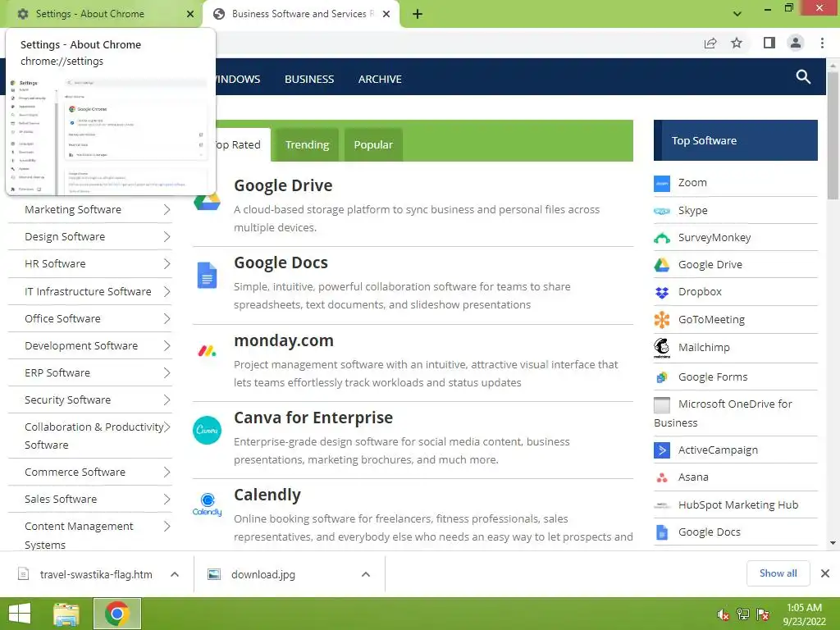Image resolution: width=840 pixels, height=630 pixels.
Task: Open options arrow for download.jpg
Action: [366, 574]
